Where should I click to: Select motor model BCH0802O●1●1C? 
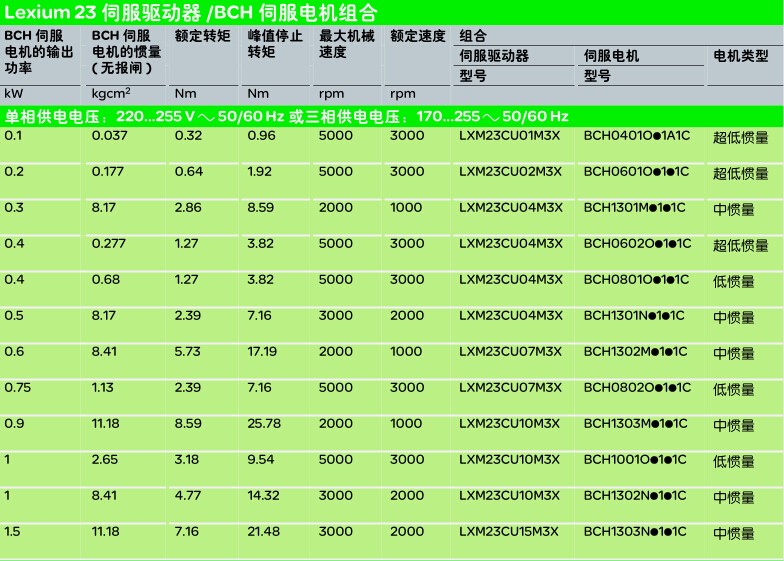637,388
